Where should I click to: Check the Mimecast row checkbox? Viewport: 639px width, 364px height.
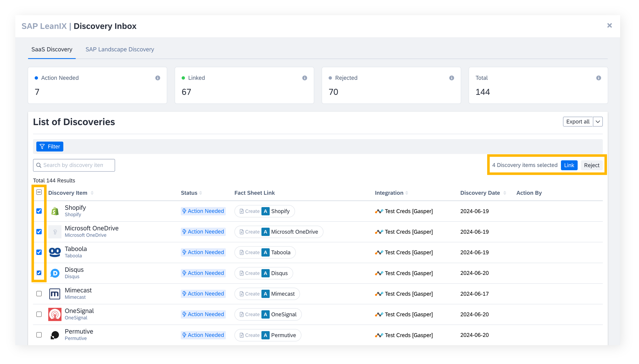39,294
